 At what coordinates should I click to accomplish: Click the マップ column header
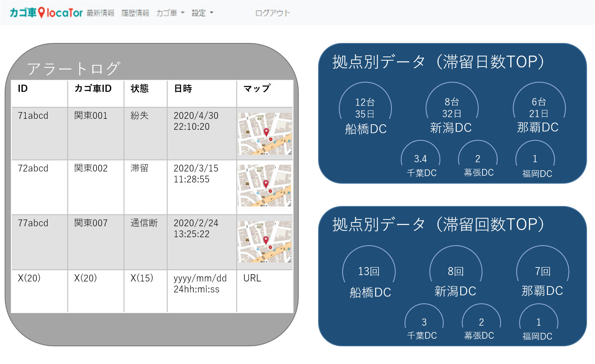(x=265, y=94)
